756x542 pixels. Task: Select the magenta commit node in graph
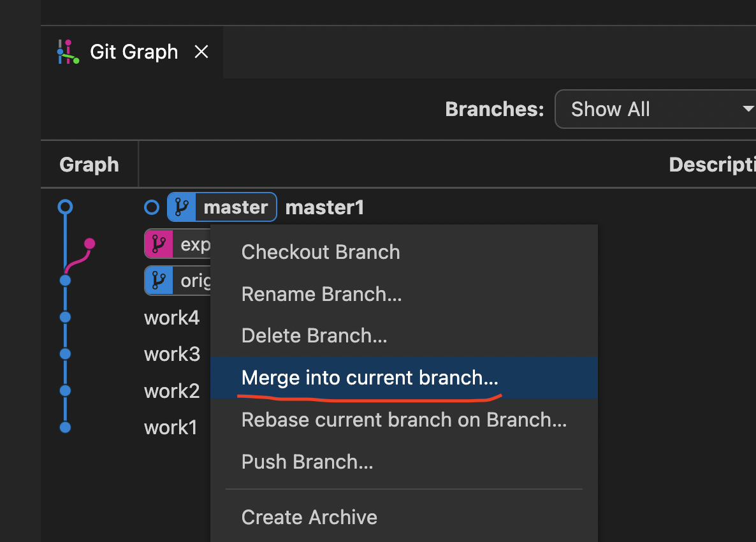click(90, 244)
